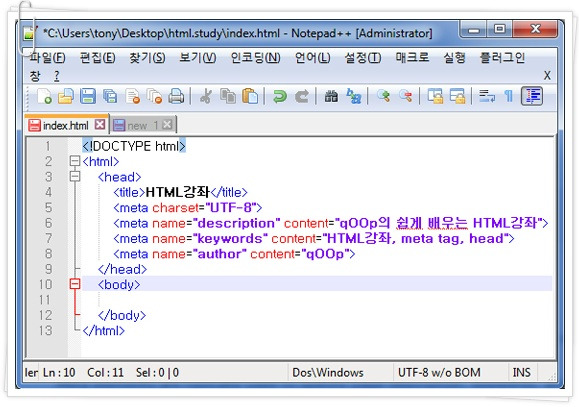Toggle word wrap
The height and width of the screenshot is (407, 579).
point(487,97)
